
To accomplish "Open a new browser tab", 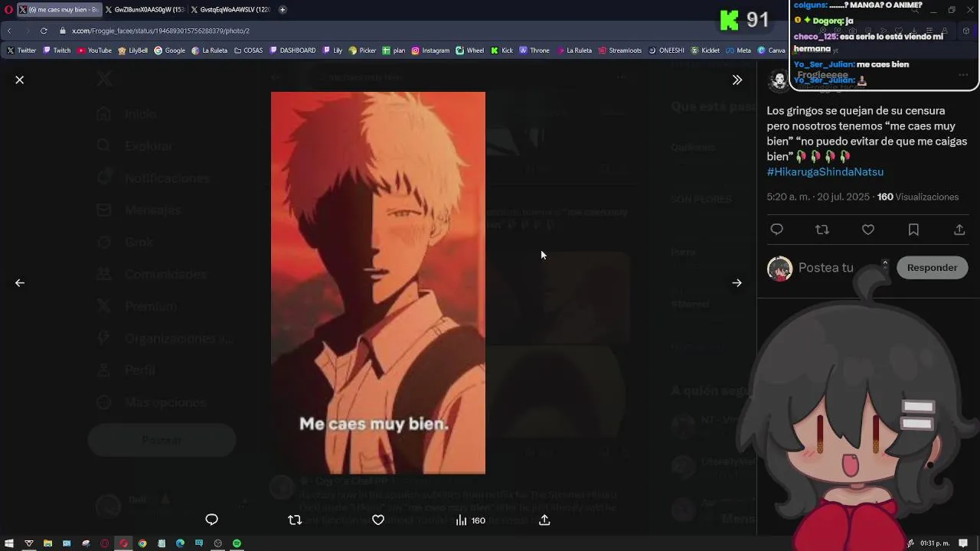I will pyautogui.click(x=283, y=10).
